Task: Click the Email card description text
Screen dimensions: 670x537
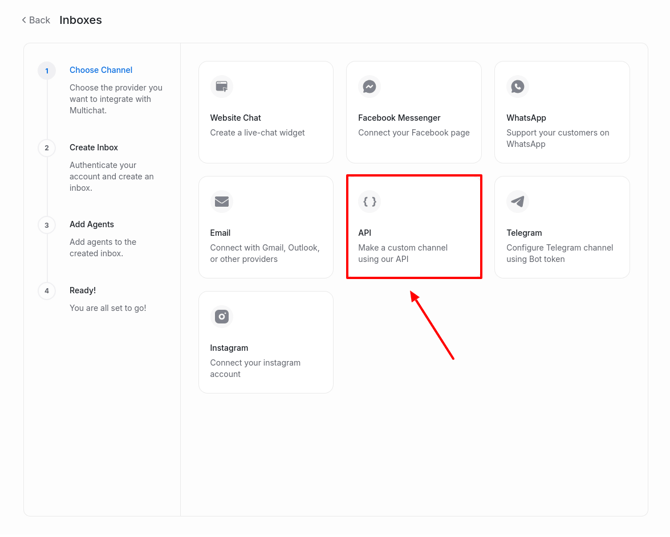Action: click(x=258, y=253)
